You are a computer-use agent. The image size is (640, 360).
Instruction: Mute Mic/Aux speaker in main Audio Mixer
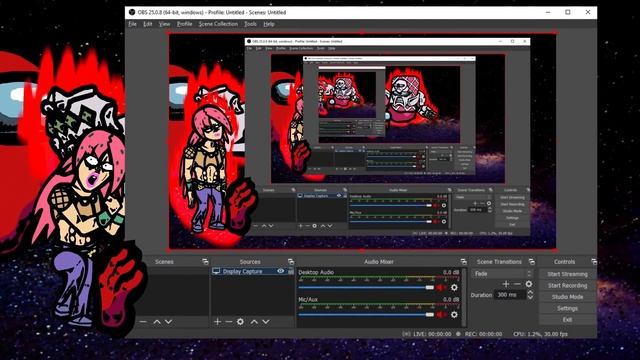(x=441, y=315)
